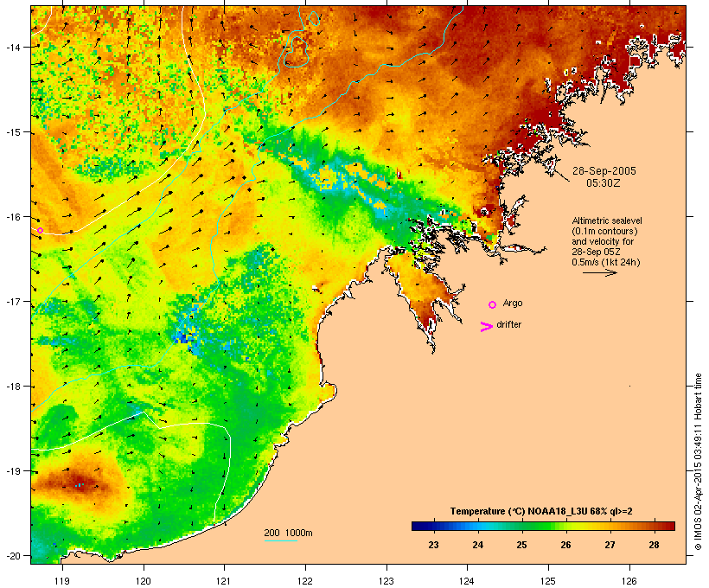The width and height of the screenshot is (709, 588).
Task: Click the Argo float marker near longitude 119
Action: (x=40, y=230)
